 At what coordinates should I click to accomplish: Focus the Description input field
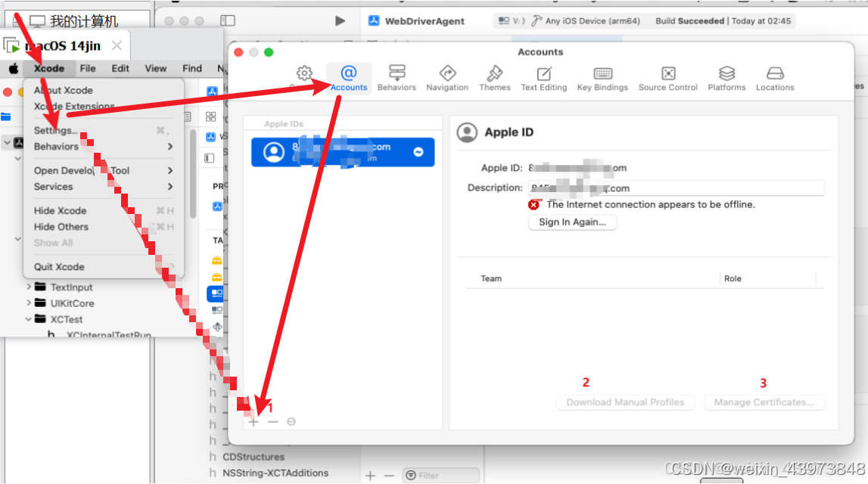pyautogui.click(x=676, y=188)
